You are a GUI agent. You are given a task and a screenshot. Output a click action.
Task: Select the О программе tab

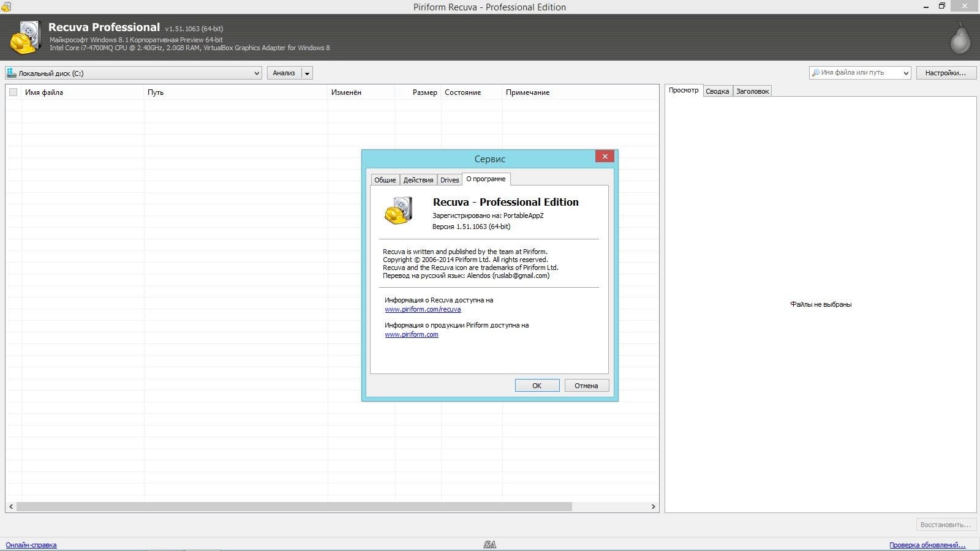[486, 179]
